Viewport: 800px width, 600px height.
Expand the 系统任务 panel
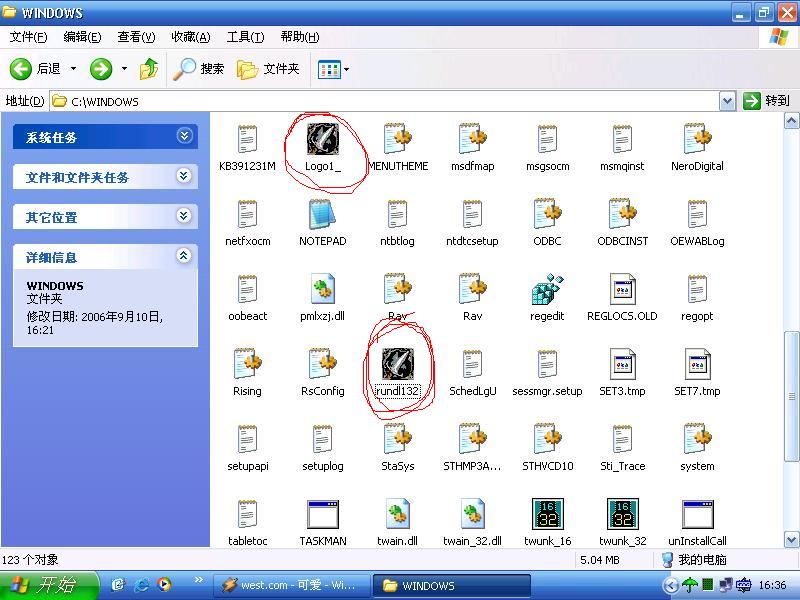tap(183, 136)
